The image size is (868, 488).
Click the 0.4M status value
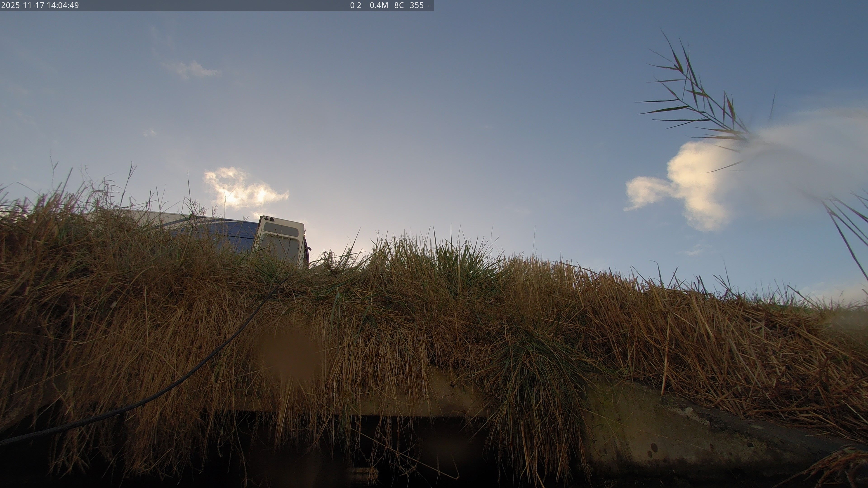pos(379,5)
